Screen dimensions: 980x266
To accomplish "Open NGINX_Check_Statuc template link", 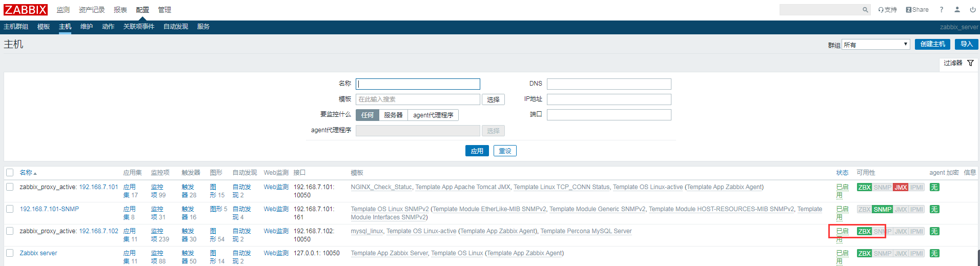I will coord(381,187).
